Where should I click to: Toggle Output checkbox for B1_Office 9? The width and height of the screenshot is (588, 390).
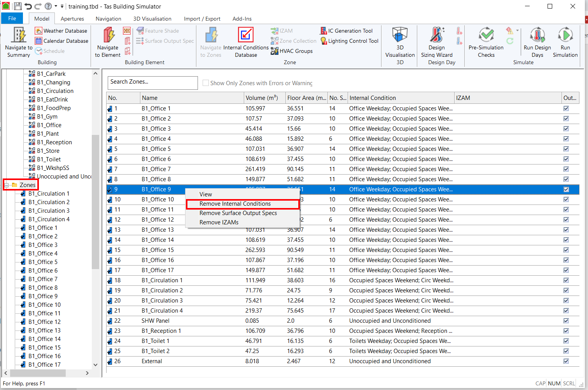(566, 189)
